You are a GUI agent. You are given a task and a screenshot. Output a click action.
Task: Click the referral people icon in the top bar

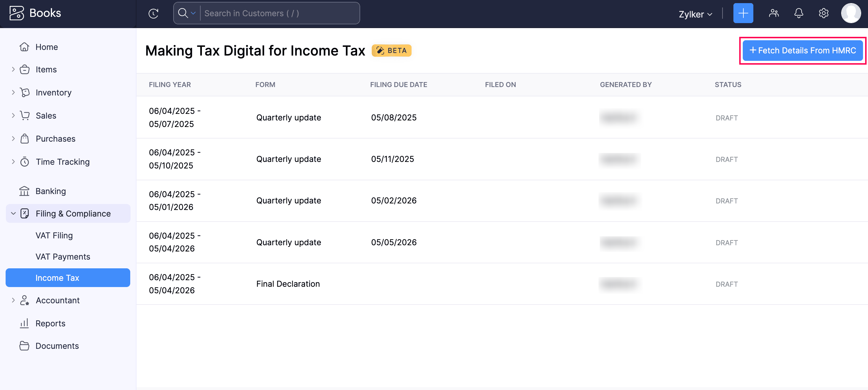pyautogui.click(x=774, y=13)
